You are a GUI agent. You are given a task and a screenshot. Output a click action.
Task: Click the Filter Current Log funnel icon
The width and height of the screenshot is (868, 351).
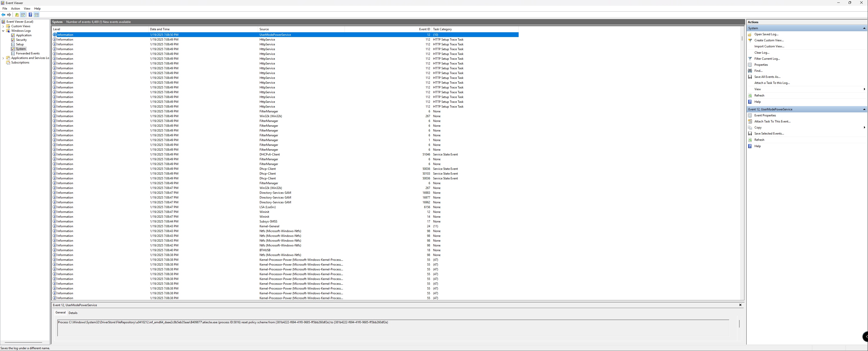pos(750,58)
